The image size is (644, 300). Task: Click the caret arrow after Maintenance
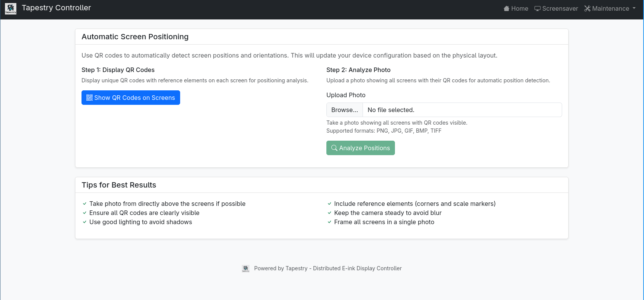tap(634, 8)
